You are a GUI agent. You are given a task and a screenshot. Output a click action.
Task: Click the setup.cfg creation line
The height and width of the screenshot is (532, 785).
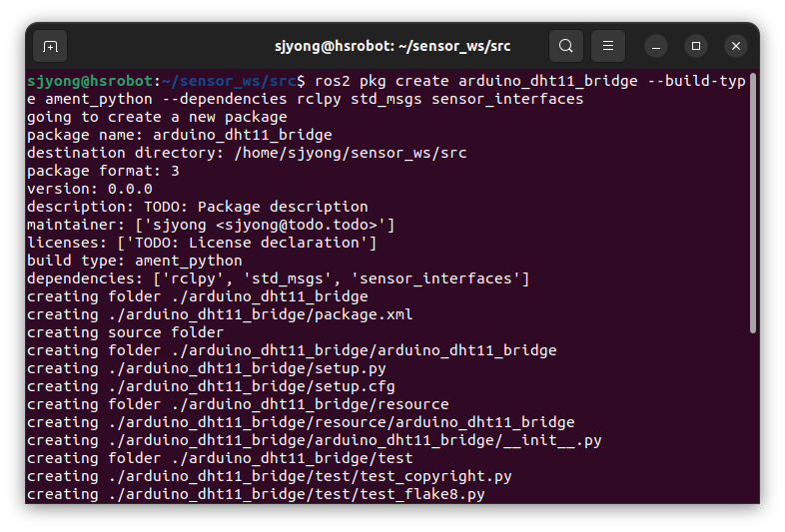click(x=211, y=387)
